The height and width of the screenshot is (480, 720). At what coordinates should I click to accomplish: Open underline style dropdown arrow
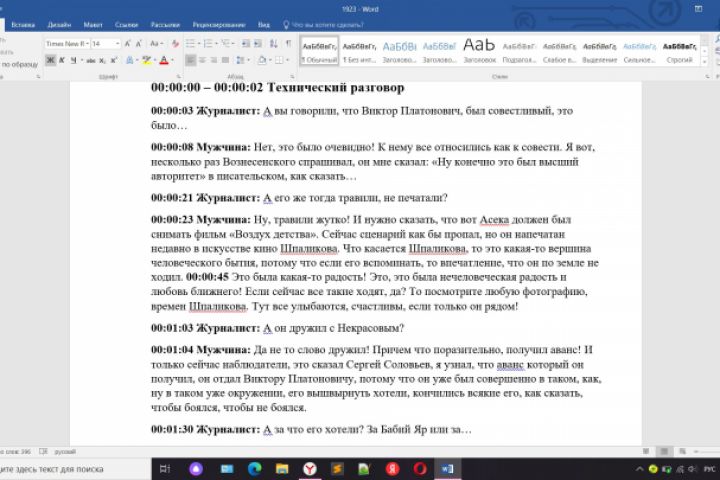(x=82, y=60)
